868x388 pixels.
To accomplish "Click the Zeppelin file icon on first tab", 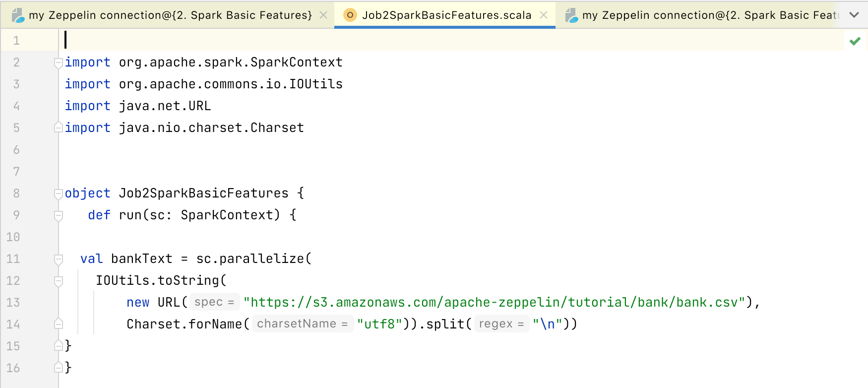I will click(18, 15).
